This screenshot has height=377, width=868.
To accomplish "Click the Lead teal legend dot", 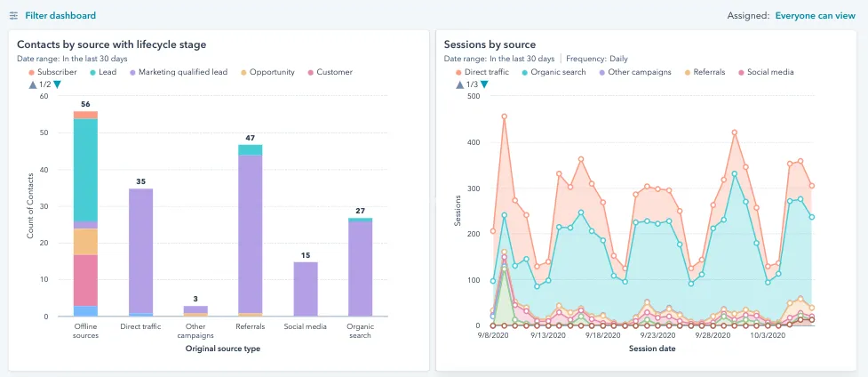I will 92,73.
